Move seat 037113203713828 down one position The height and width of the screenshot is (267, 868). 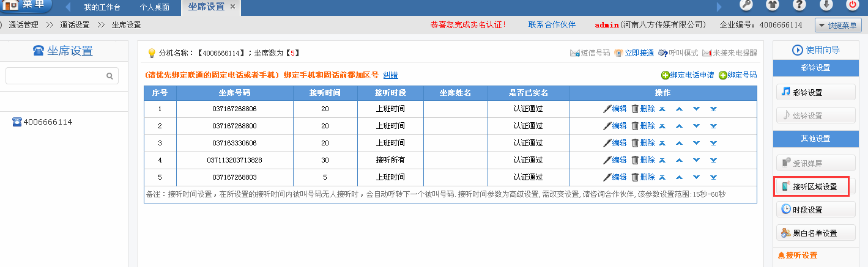696,160
